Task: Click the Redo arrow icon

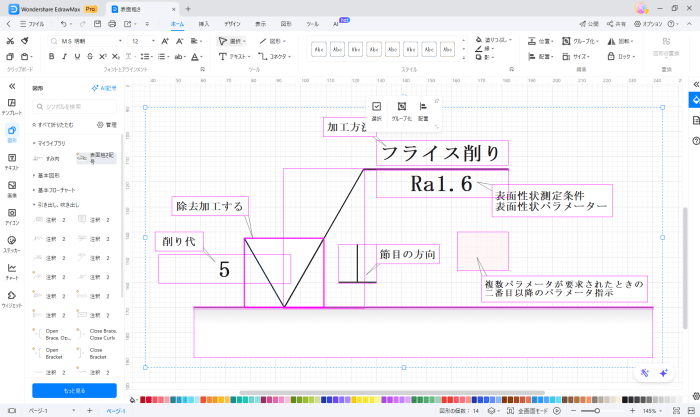Action: 82,24
